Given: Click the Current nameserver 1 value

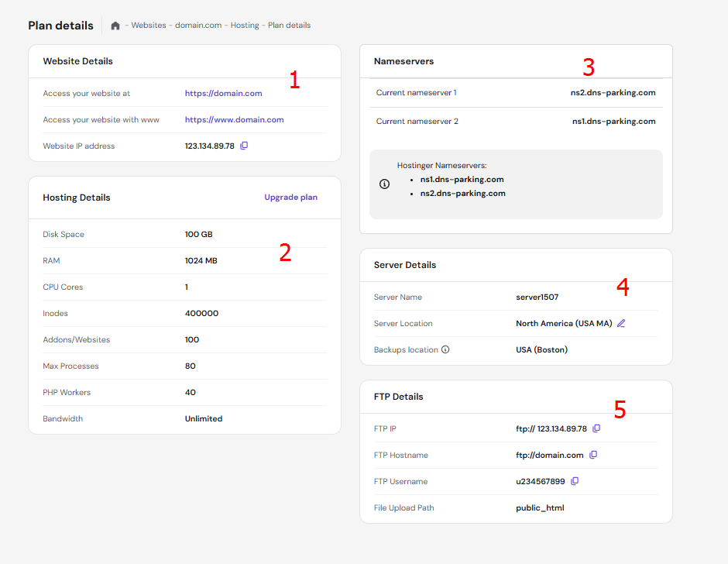Looking at the screenshot, I should [x=613, y=92].
